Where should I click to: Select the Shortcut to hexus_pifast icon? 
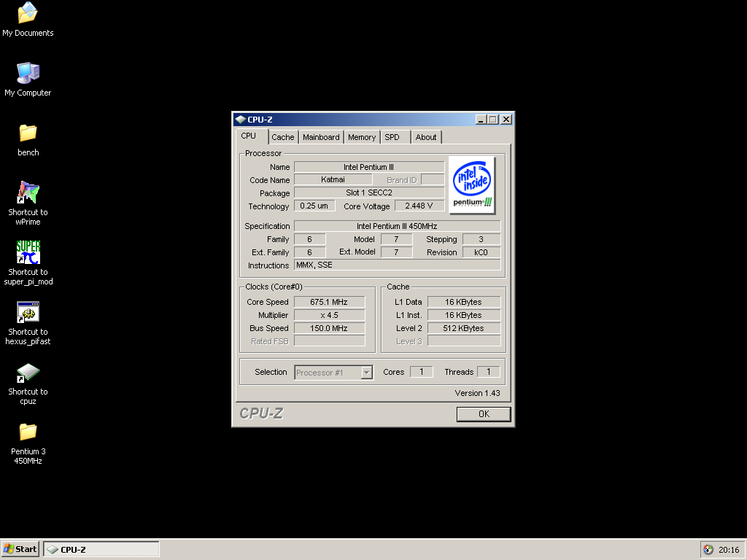tap(28, 323)
